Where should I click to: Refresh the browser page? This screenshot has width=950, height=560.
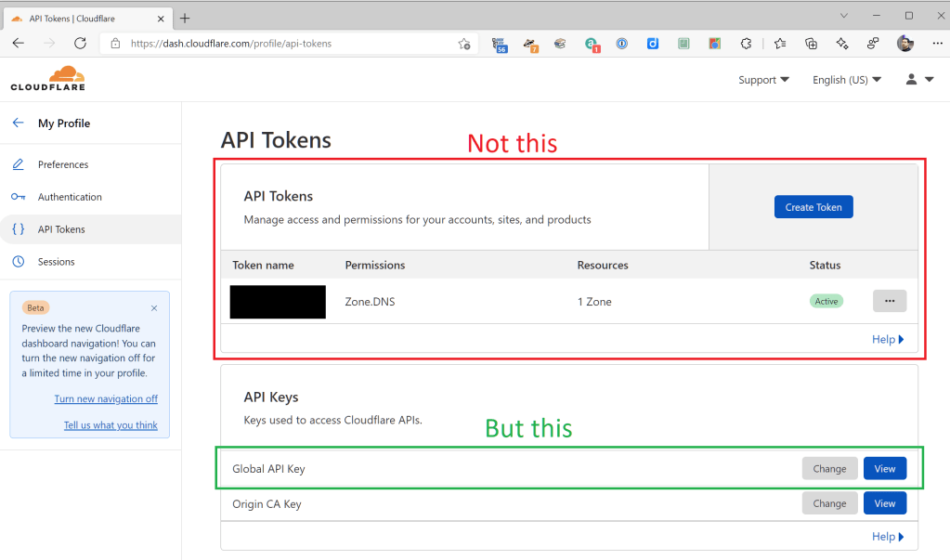(x=80, y=44)
